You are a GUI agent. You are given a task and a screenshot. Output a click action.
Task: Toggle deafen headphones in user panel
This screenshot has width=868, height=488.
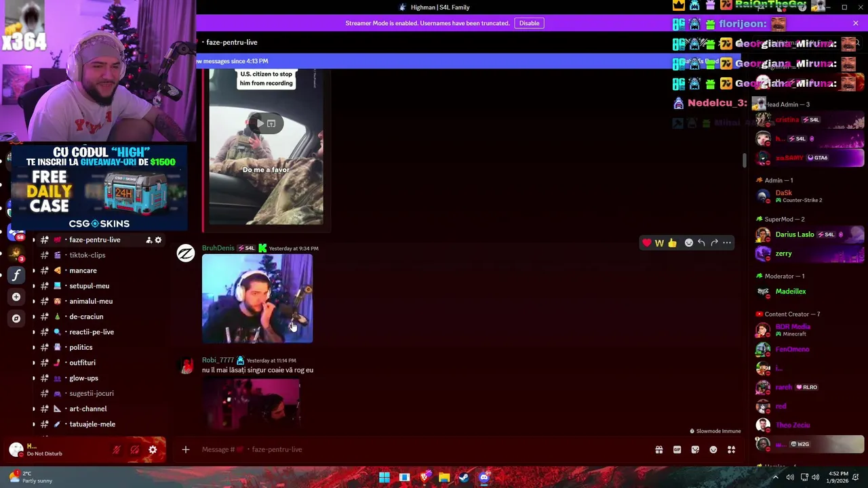coord(135,449)
